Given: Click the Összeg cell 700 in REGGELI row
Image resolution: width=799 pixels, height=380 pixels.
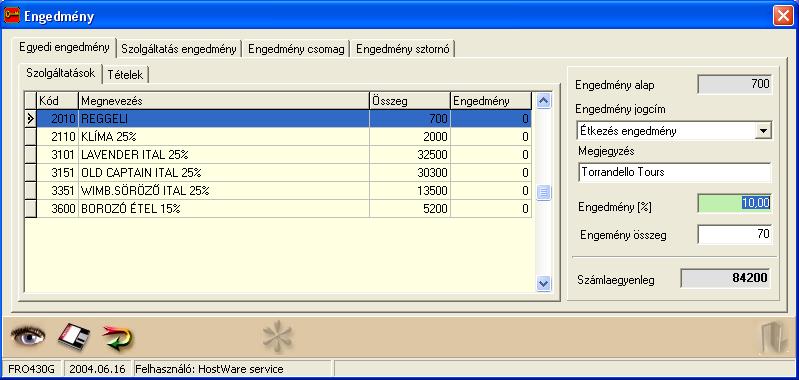Looking at the screenshot, I should click(410, 119).
